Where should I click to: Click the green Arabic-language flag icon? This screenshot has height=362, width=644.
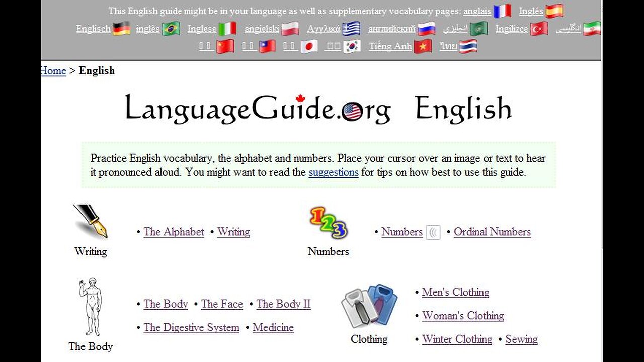pos(479,29)
